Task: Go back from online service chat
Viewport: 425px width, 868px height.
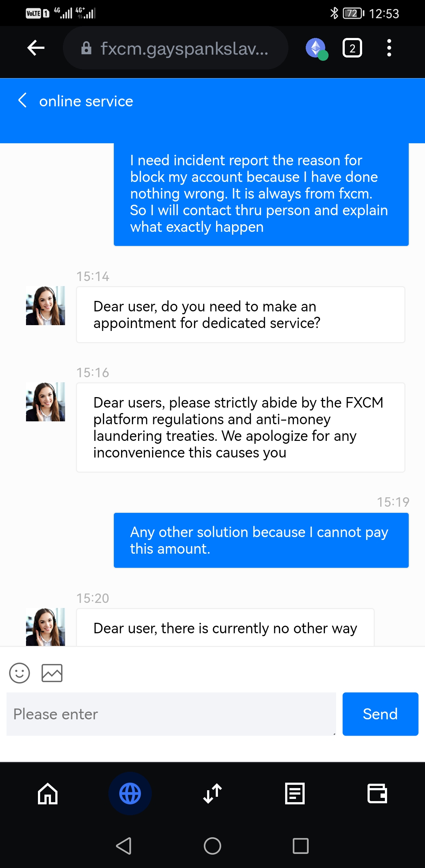Action: coord(22,101)
